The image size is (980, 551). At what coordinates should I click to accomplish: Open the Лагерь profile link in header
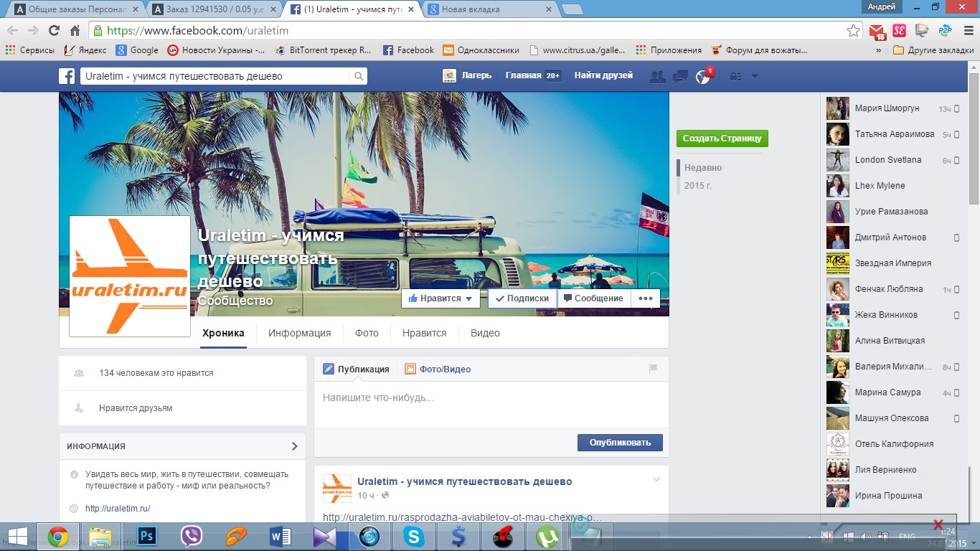coord(468,75)
